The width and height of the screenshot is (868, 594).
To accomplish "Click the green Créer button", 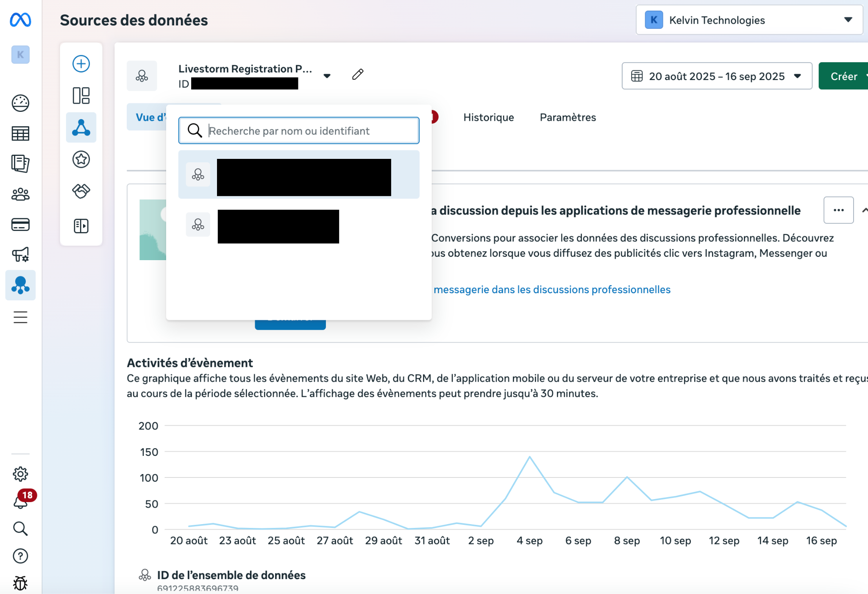I will point(843,76).
